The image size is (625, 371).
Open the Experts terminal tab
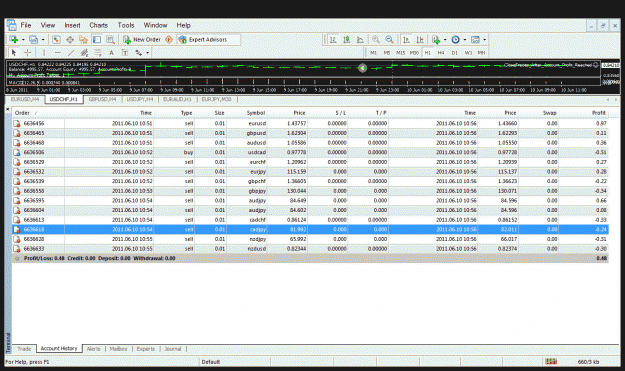click(x=145, y=349)
